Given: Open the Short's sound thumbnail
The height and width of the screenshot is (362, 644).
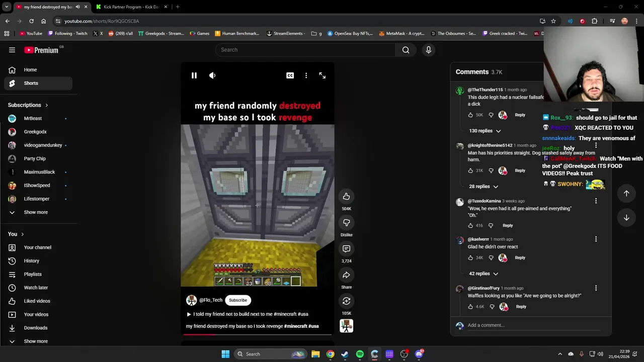Looking at the screenshot, I should point(346,326).
